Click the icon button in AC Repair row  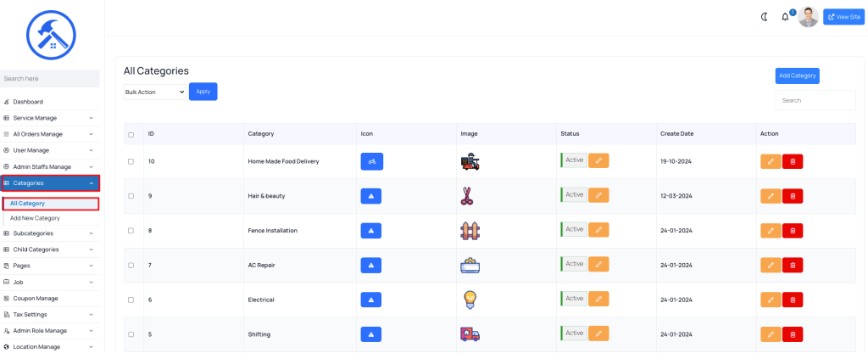point(371,265)
